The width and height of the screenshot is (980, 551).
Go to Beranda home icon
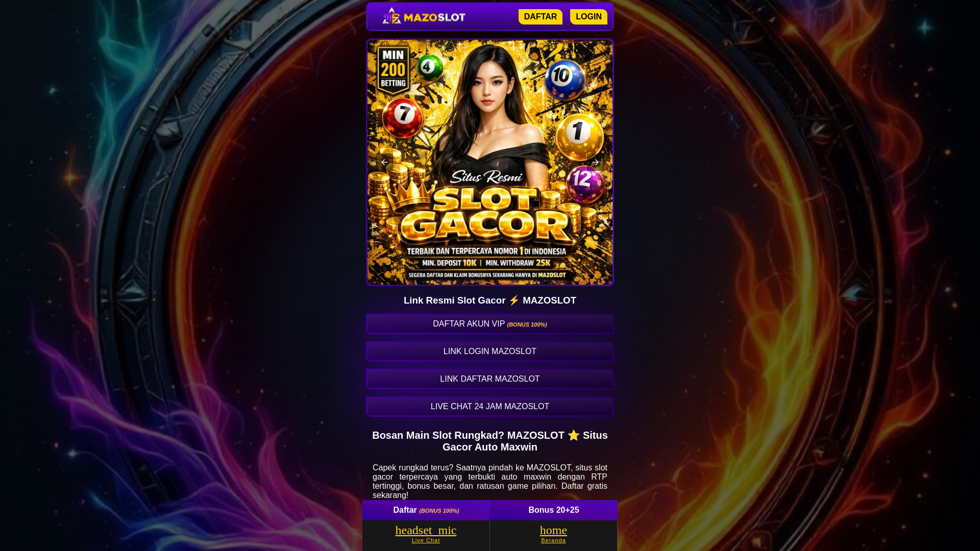553,530
